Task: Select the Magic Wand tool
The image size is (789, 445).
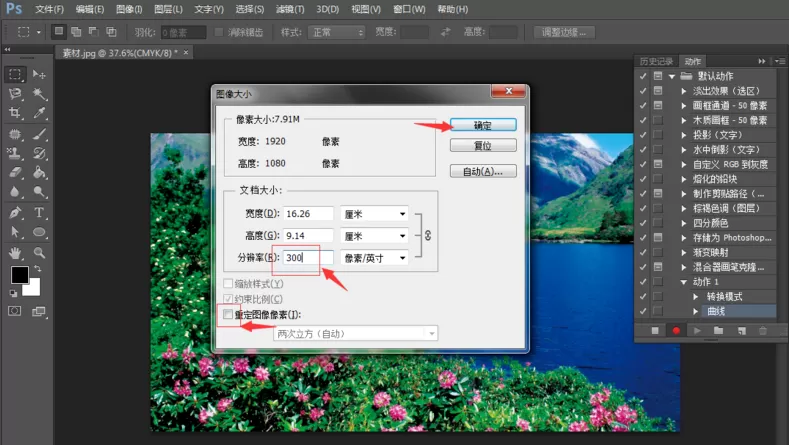Action: 39,94
